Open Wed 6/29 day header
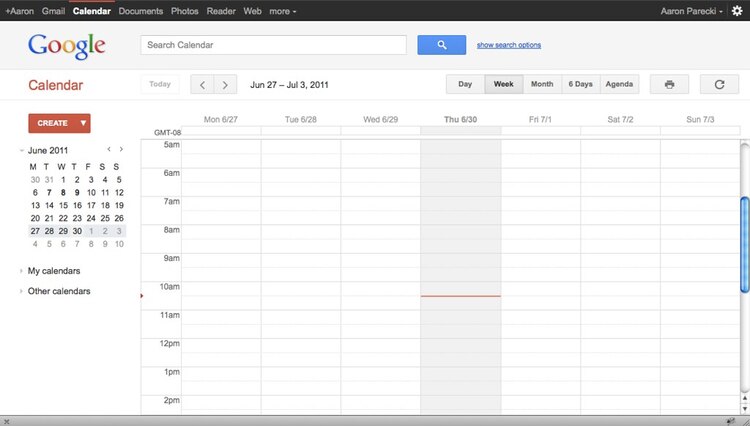The height and width of the screenshot is (426, 750). pyautogui.click(x=380, y=120)
